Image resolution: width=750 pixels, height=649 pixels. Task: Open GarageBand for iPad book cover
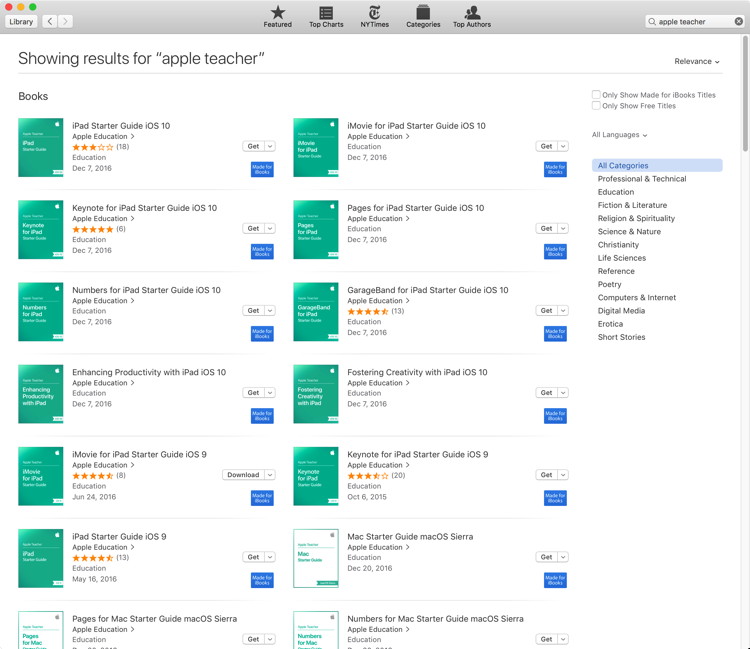coord(316,312)
